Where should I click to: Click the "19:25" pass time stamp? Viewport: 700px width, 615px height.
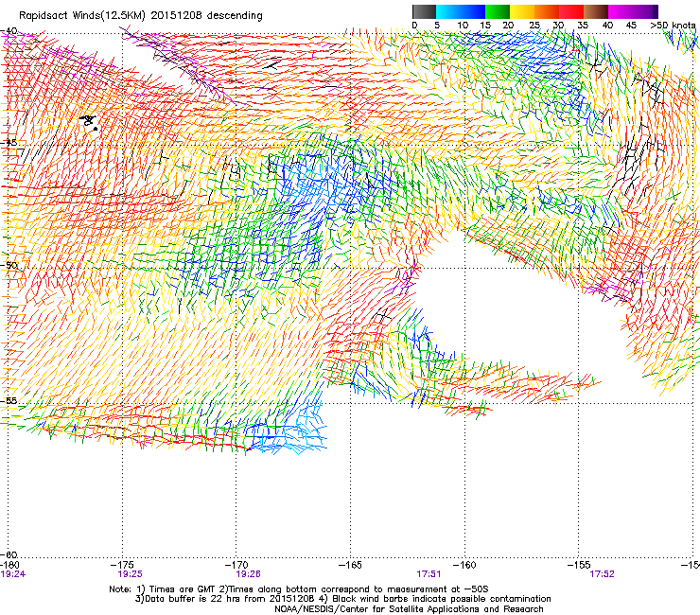click(130, 574)
